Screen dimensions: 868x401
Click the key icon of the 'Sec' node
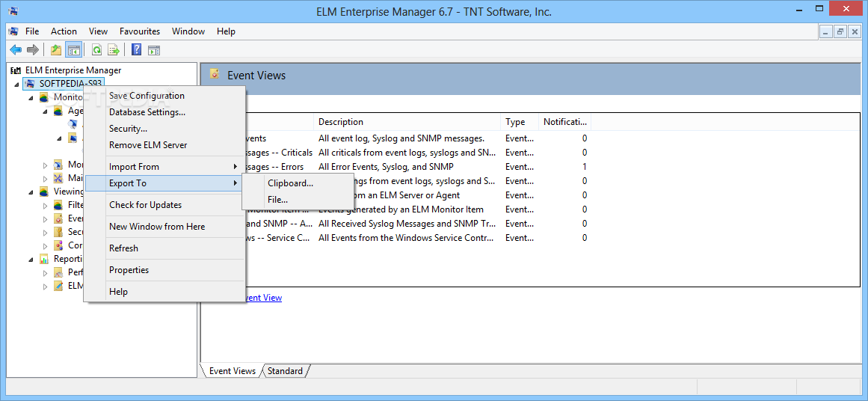tap(58, 231)
